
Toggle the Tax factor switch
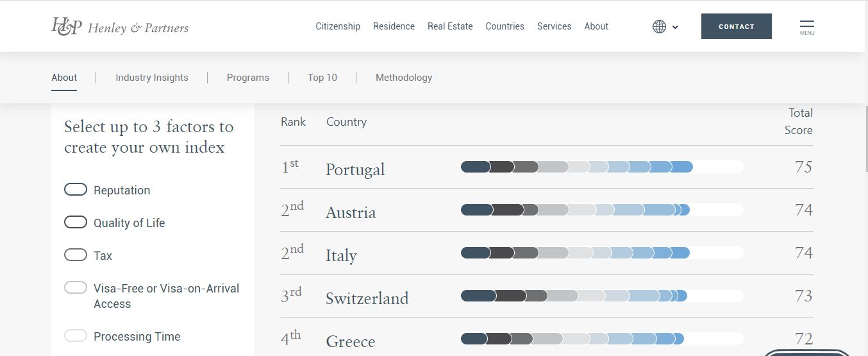point(76,255)
